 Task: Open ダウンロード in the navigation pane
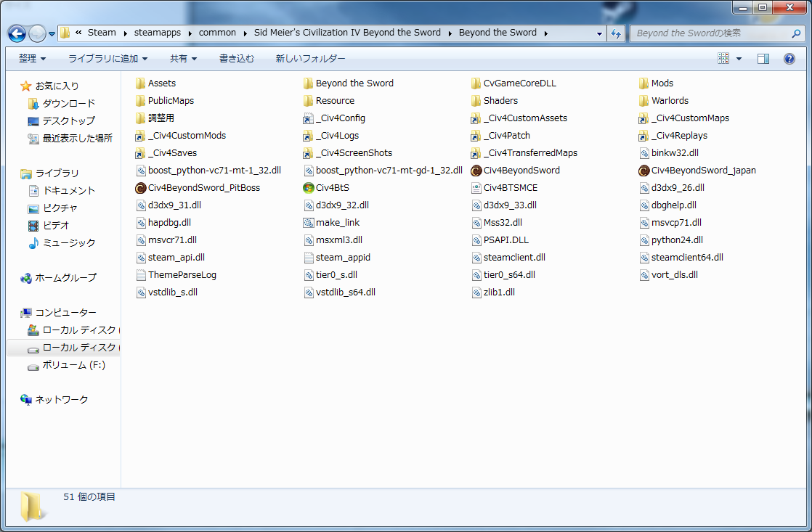click(x=69, y=104)
